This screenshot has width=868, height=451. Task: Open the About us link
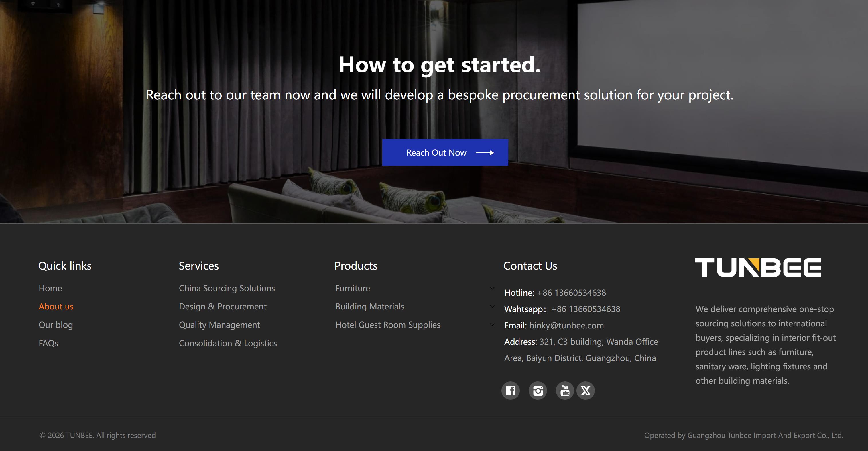tap(56, 306)
